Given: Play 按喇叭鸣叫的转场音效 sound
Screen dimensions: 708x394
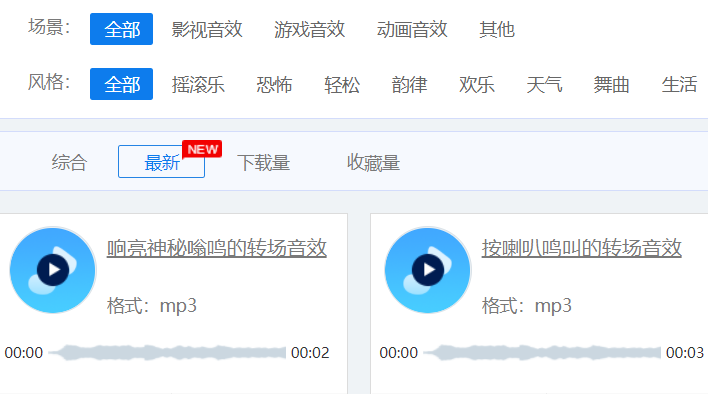Looking at the screenshot, I should (x=428, y=270).
